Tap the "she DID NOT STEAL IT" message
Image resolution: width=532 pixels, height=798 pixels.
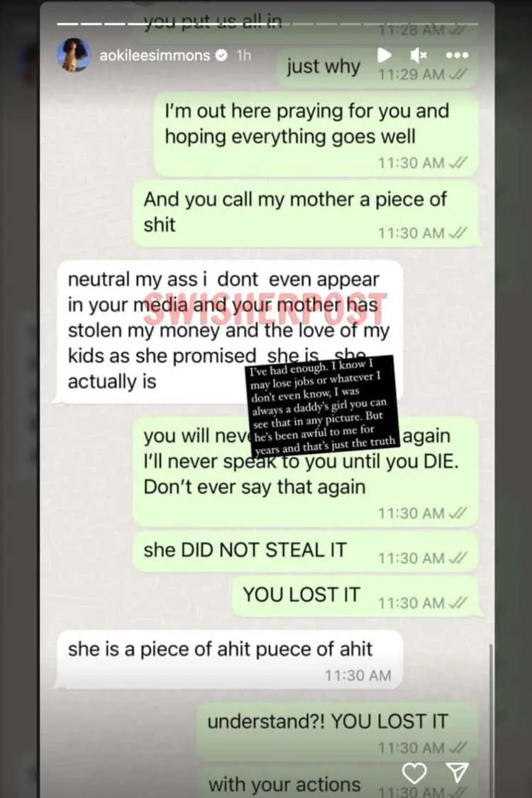[x=306, y=552]
